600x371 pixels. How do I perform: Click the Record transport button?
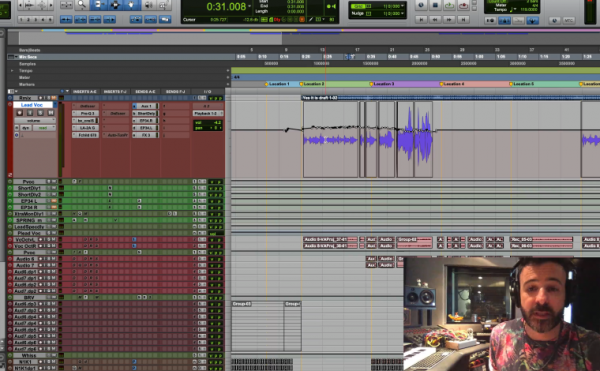[463, 5]
